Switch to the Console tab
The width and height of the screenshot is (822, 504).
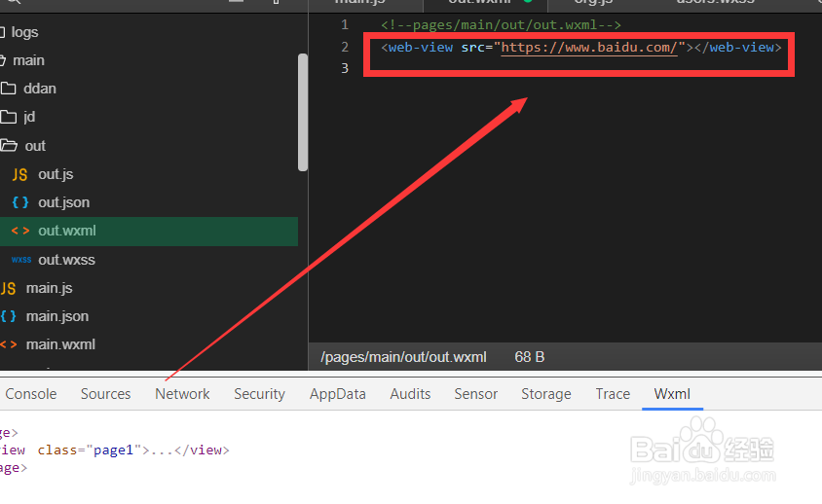pos(31,394)
